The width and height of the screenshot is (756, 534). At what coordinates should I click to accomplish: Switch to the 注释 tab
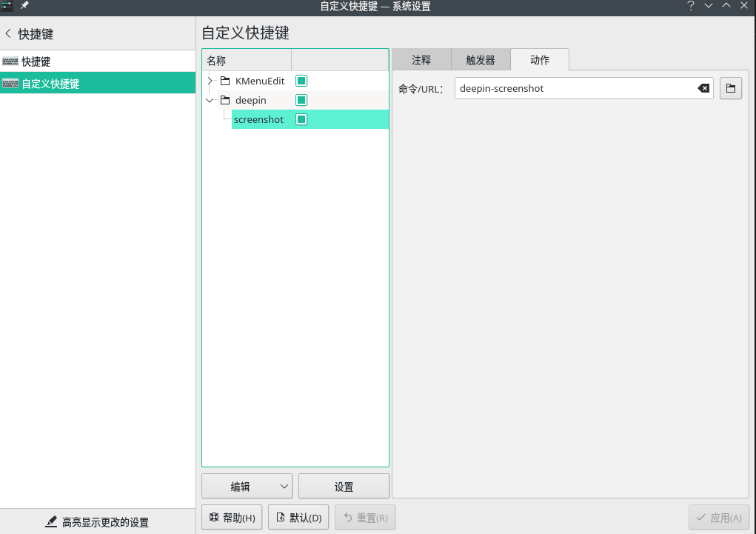(x=421, y=60)
